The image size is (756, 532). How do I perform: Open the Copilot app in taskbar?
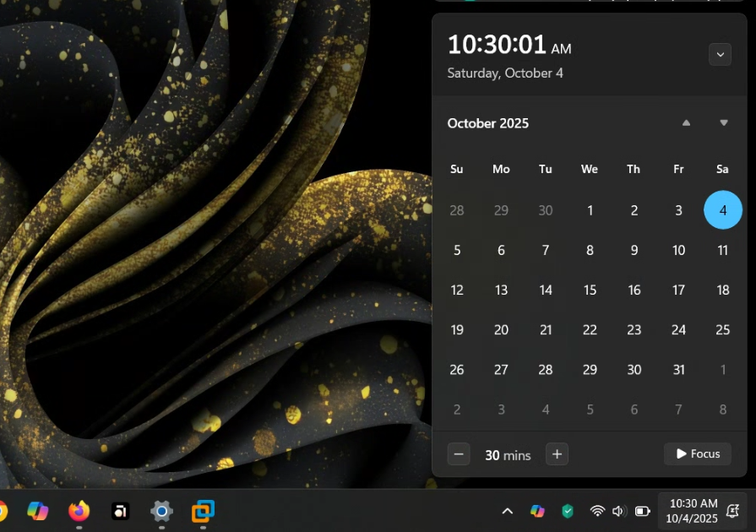pos(38,511)
